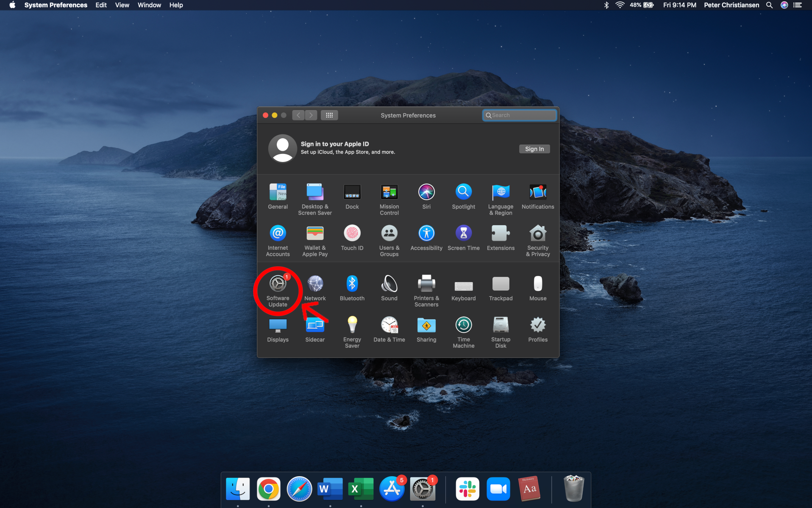
Task: Open the Edit menu
Action: click(x=101, y=5)
